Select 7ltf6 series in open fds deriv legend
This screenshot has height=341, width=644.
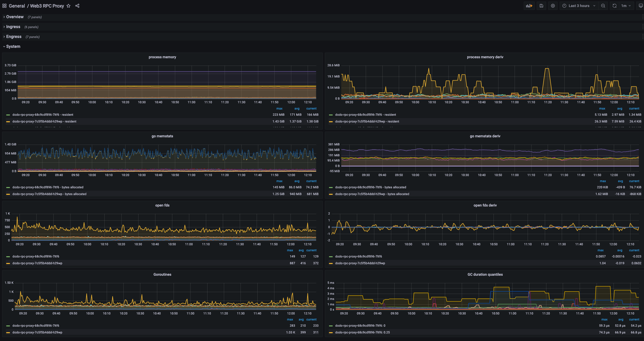[x=358, y=256]
